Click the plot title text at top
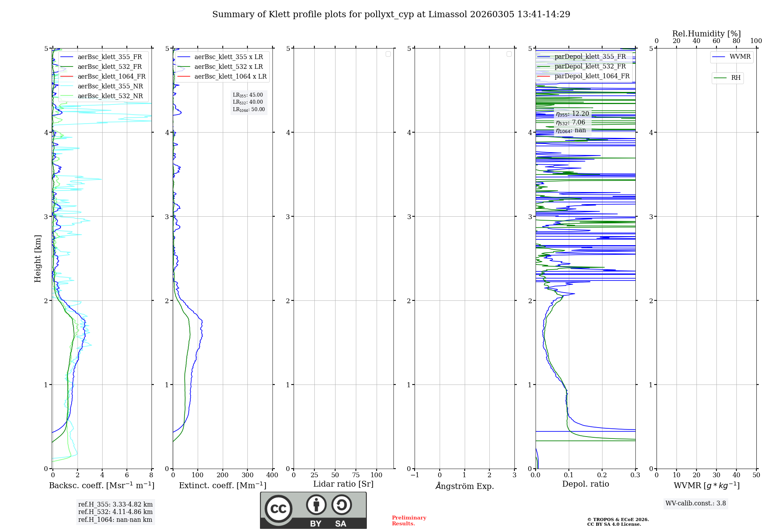783x532 pixels. click(x=391, y=14)
